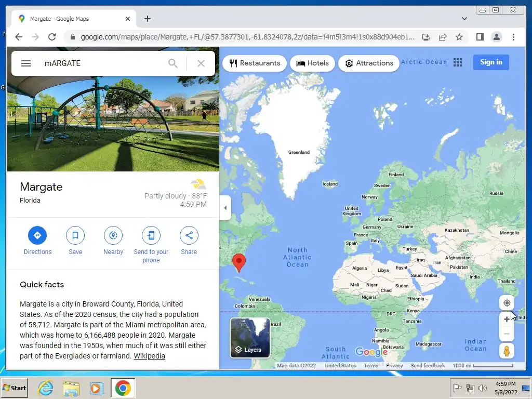Viewport: 532px width, 399px height.
Task: Click the search magnifier icon
Action: pyautogui.click(x=172, y=63)
